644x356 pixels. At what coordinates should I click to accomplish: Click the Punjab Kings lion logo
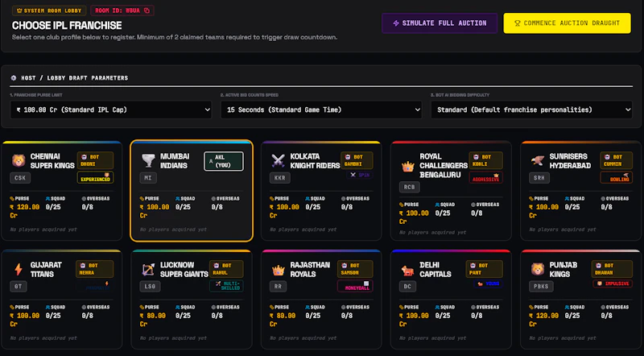[x=538, y=269]
